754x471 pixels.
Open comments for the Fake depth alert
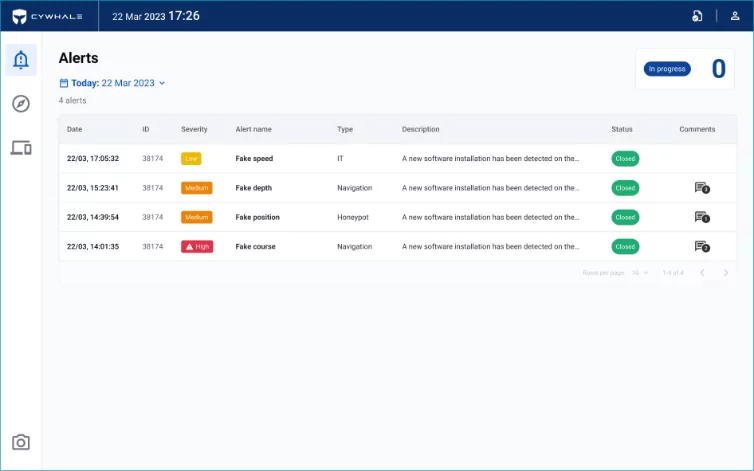701,188
